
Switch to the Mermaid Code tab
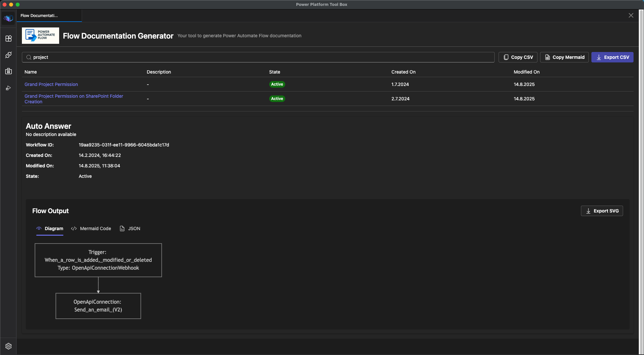tap(95, 228)
